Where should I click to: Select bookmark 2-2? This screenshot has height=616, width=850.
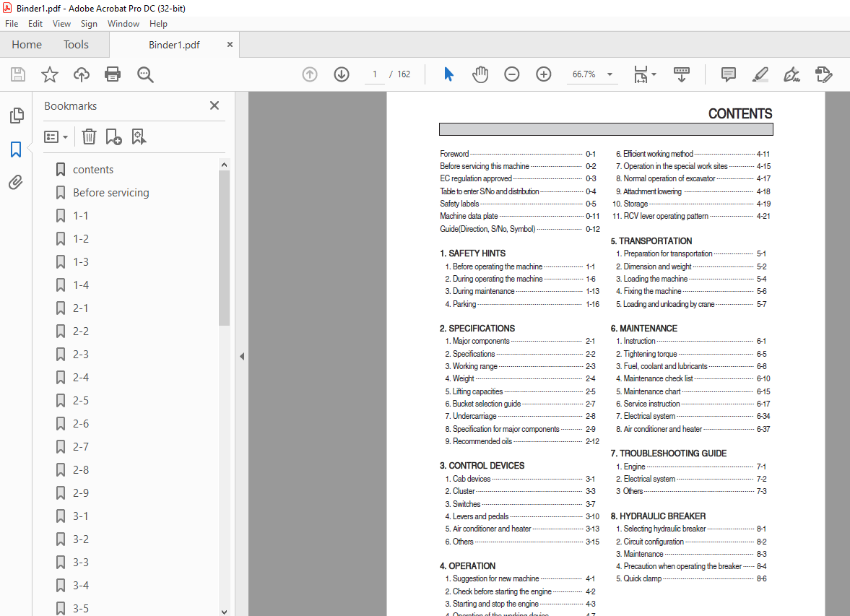[x=81, y=331]
